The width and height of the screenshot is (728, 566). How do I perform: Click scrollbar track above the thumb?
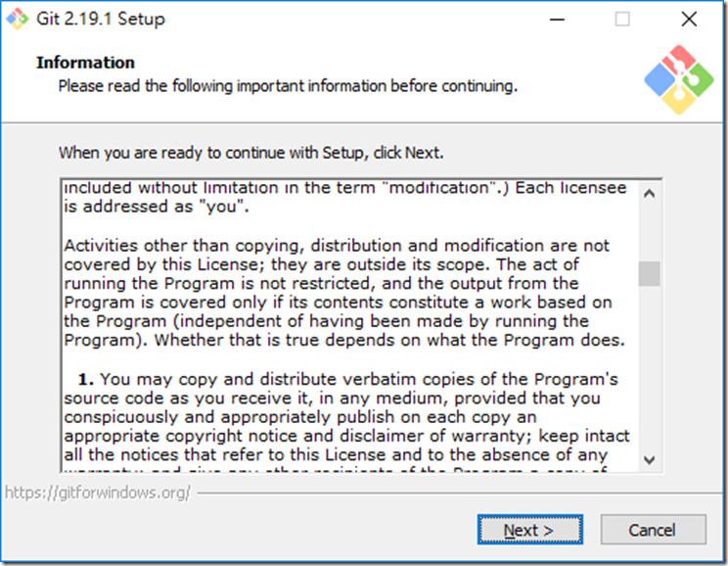(649, 233)
